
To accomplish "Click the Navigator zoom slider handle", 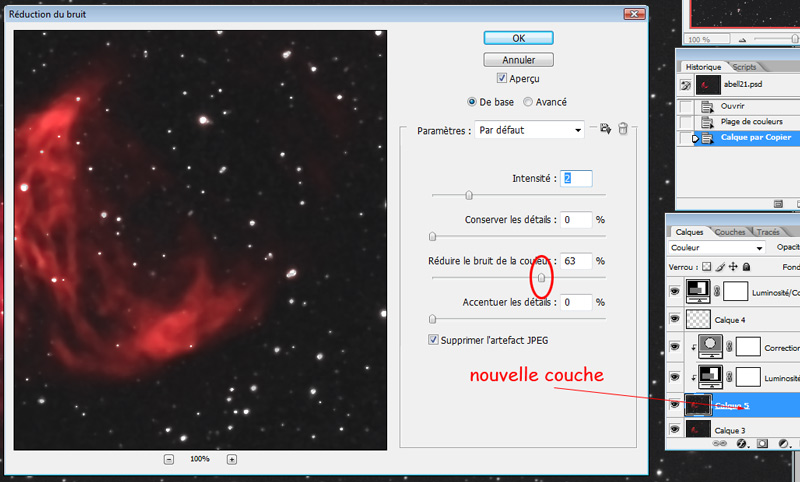I will pos(795,39).
